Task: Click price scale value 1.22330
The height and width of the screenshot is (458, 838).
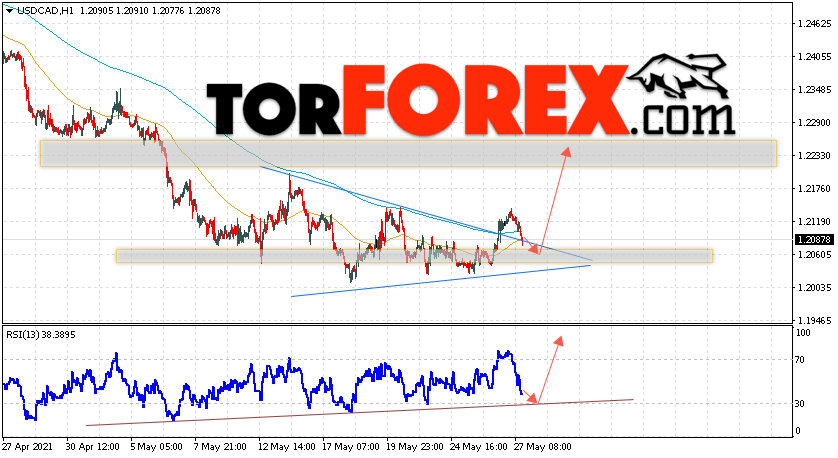Action: (x=814, y=156)
